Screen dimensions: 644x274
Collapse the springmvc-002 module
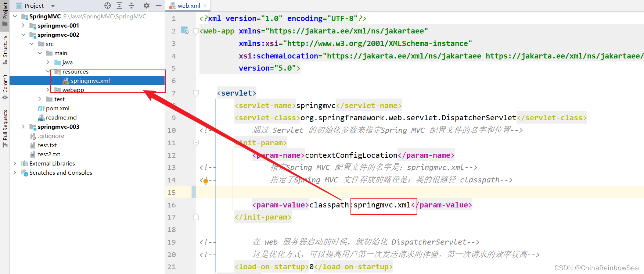tap(23, 35)
